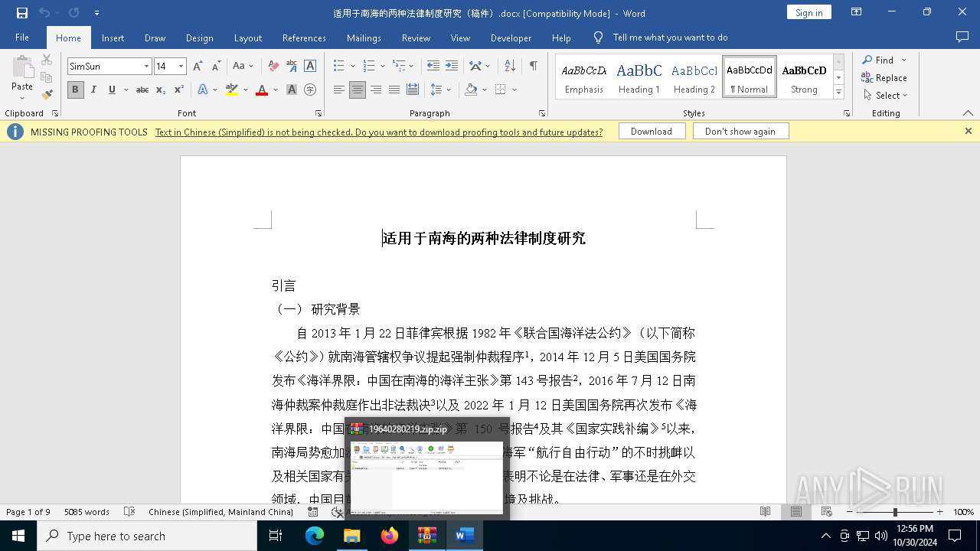Open Select dropdown in Editing
Screen dimensions: 980x551
point(885,96)
